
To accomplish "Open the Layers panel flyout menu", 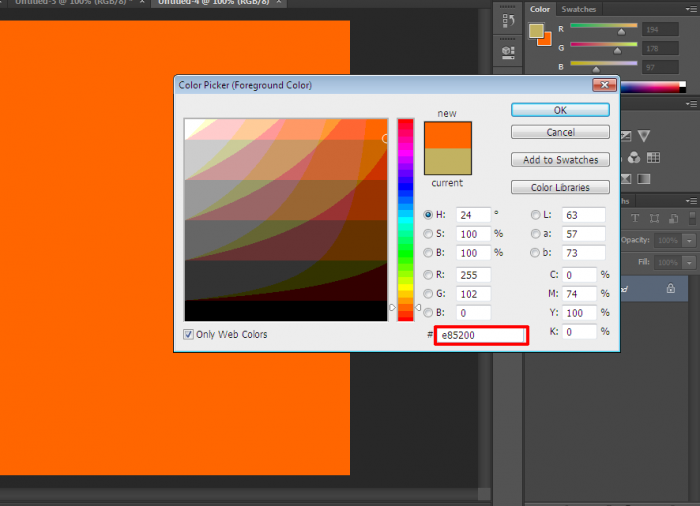I will click(x=691, y=201).
